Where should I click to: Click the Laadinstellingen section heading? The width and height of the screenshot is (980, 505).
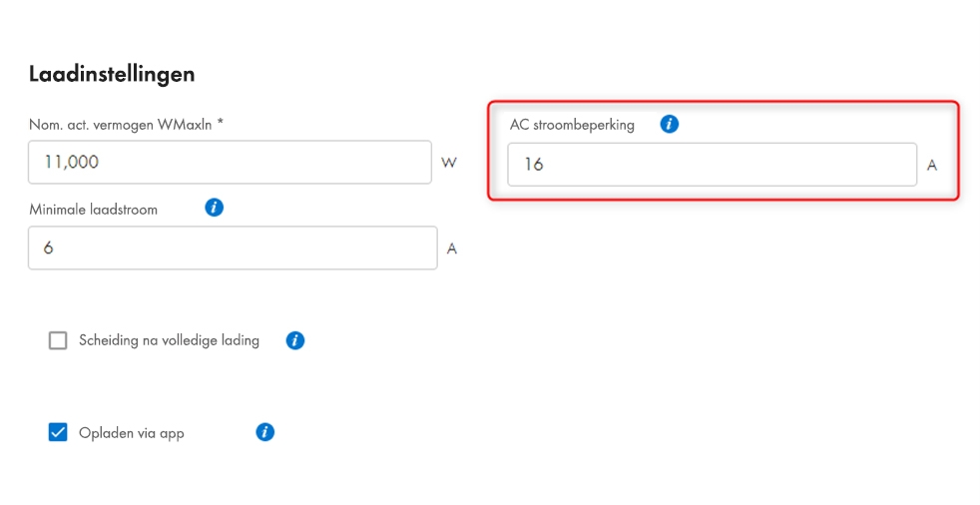(x=112, y=74)
